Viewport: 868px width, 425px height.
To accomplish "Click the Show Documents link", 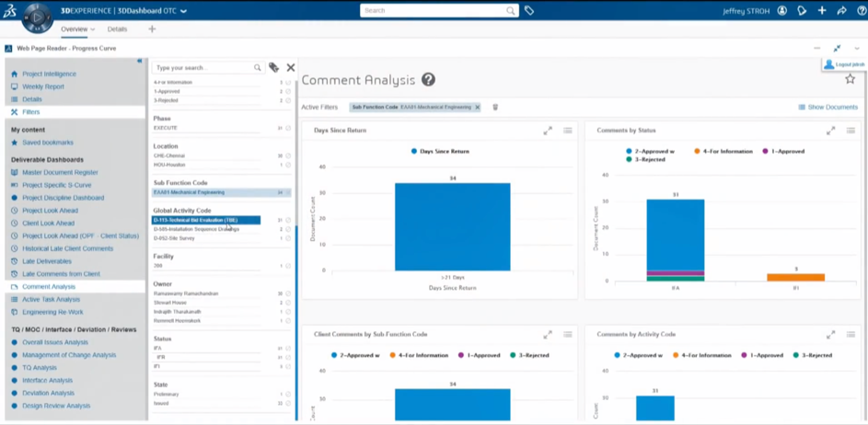I will point(827,108).
